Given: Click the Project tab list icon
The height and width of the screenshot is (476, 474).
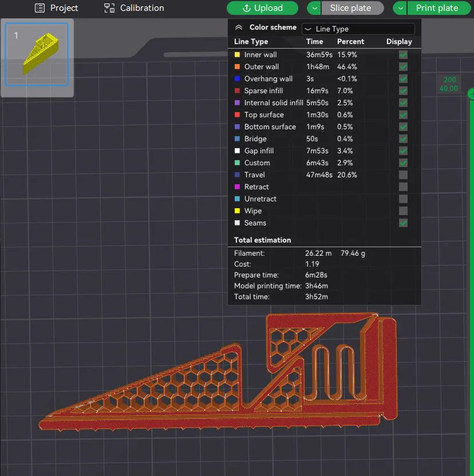Looking at the screenshot, I should [40, 8].
